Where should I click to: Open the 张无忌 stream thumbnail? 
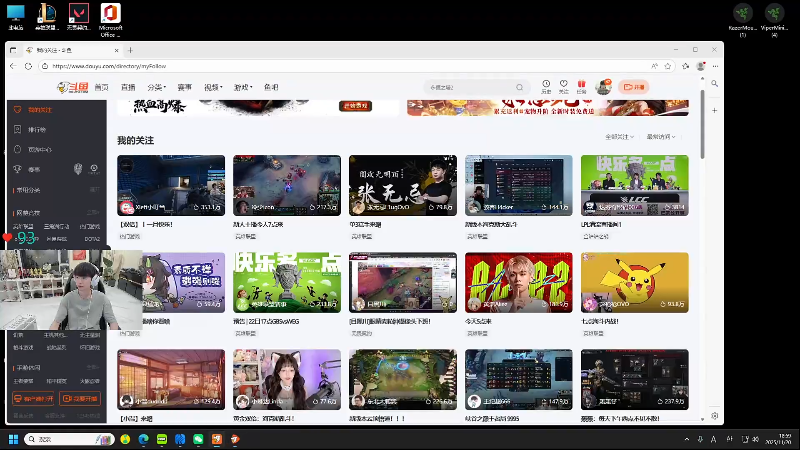403,185
